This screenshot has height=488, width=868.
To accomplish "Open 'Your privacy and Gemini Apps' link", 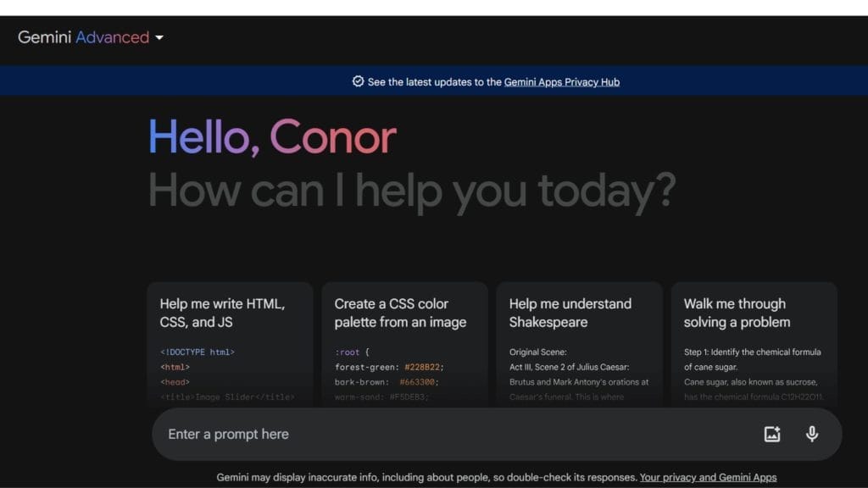I will point(708,478).
